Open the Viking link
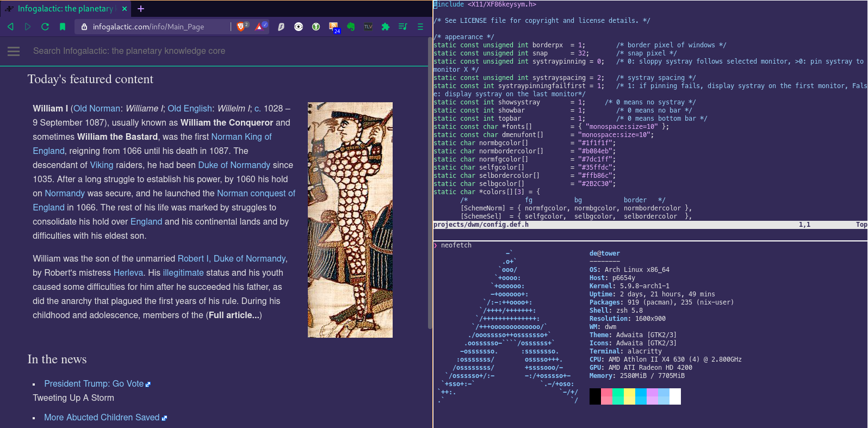Image resolution: width=868 pixels, height=428 pixels. pyautogui.click(x=102, y=165)
